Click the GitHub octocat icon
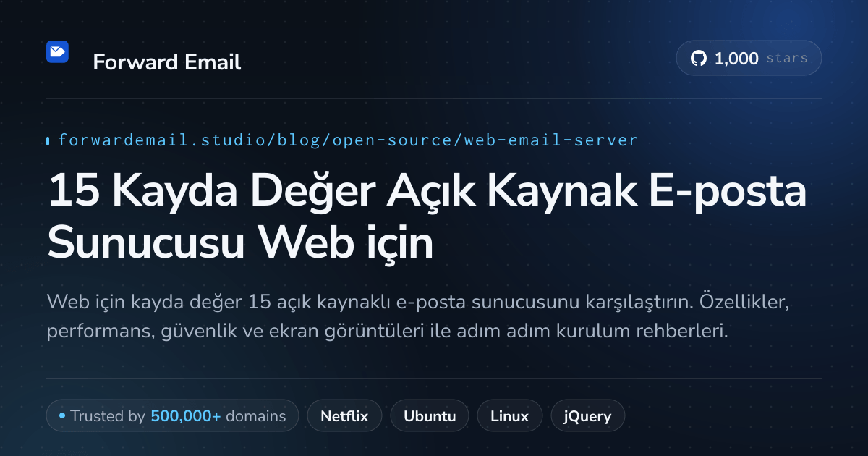The height and width of the screenshot is (456, 868). (x=698, y=59)
